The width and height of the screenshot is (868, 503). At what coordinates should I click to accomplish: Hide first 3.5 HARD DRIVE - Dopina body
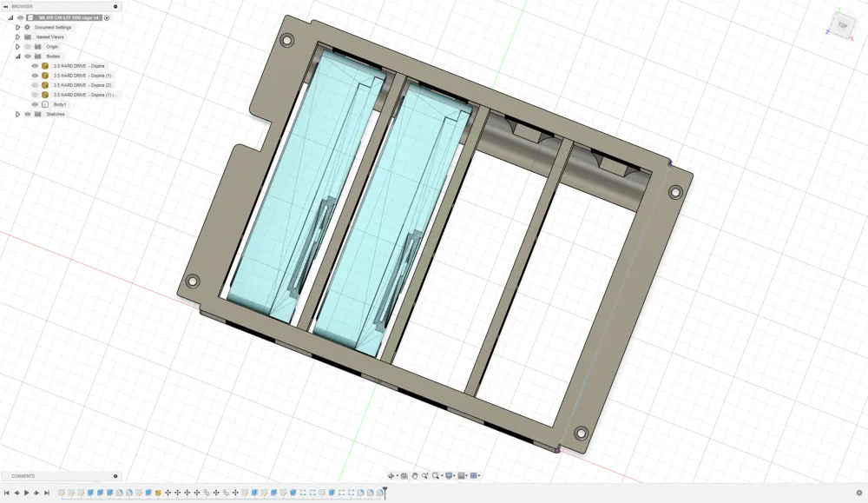[x=35, y=66]
